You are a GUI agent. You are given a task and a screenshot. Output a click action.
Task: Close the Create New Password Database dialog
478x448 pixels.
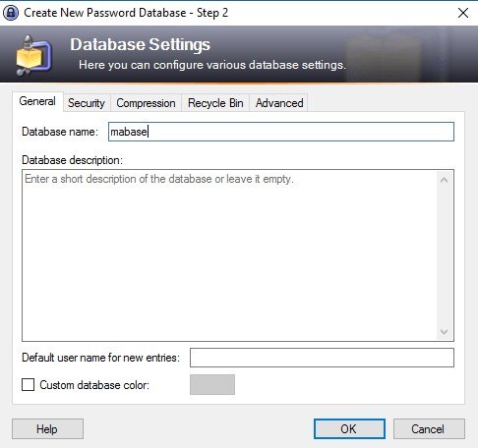click(x=463, y=13)
